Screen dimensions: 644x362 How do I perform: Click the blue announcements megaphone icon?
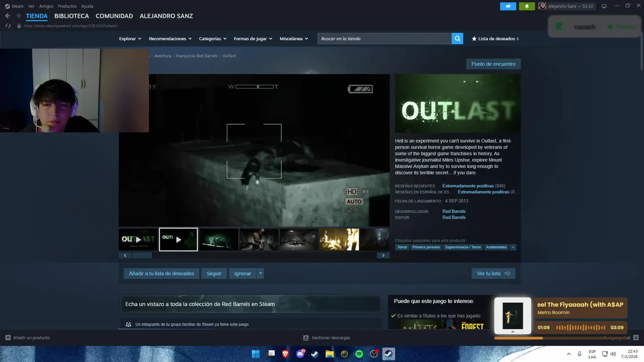508,6
